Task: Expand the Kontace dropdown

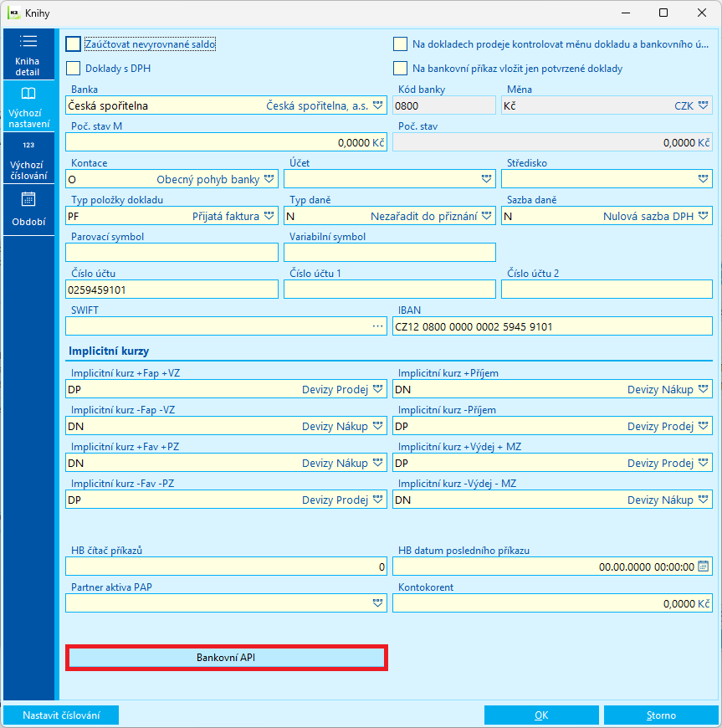Action: pos(269,179)
